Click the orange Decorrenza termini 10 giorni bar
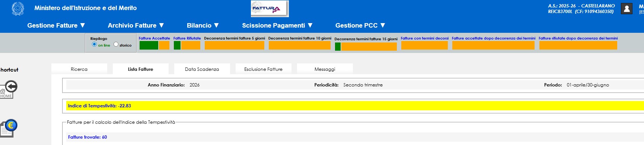Image resolution: width=644 pixels, height=145 pixels. [x=300, y=45]
